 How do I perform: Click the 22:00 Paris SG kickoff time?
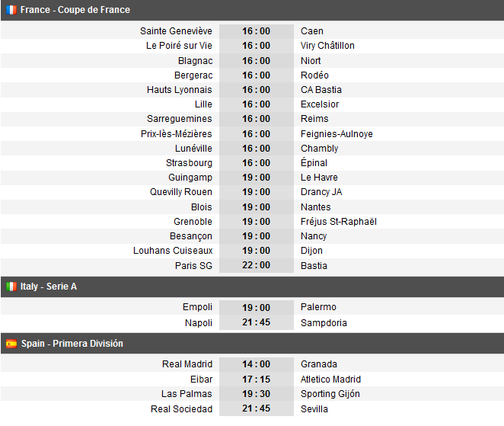tap(256, 266)
